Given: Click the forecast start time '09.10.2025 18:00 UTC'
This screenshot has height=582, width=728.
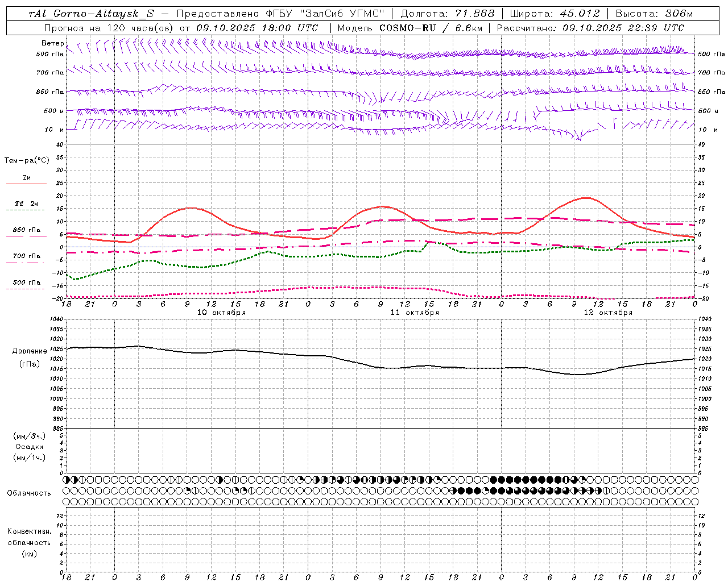Looking at the screenshot, I should [x=257, y=28].
